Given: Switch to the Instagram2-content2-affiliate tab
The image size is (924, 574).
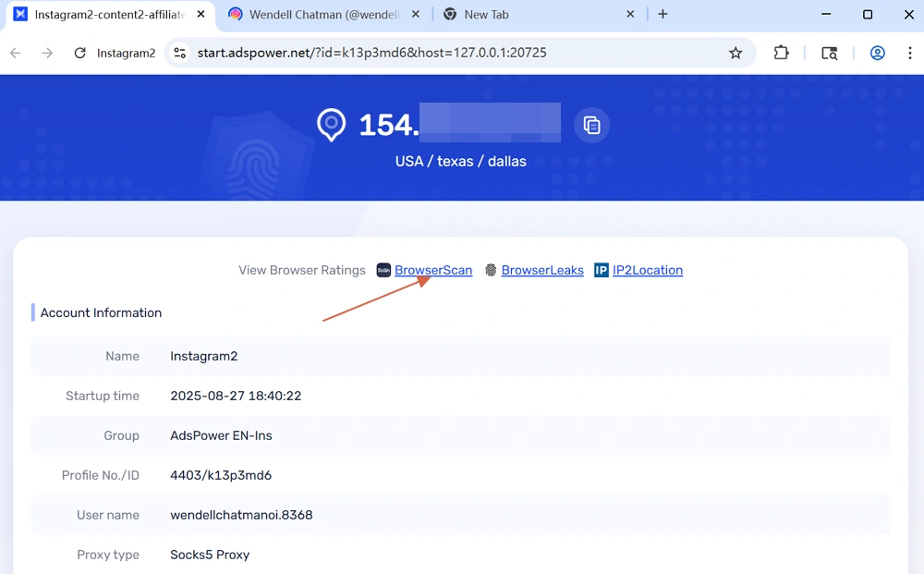Looking at the screenshot, I should click(x=110, y=15).
